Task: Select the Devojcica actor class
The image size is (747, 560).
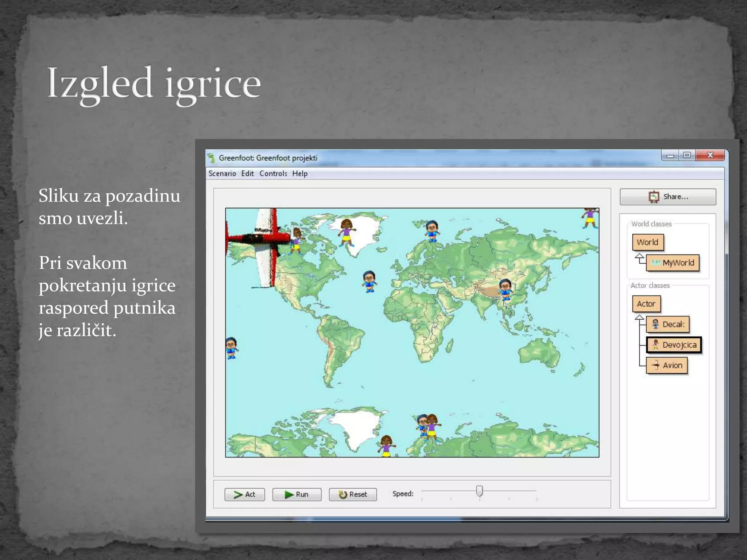Action: pos(674,345)
